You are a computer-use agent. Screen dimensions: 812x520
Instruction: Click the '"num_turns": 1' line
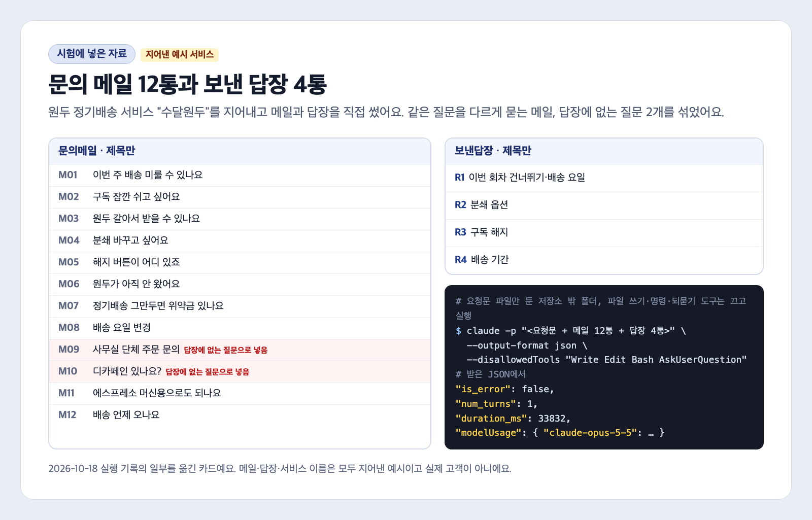(496, 404)
